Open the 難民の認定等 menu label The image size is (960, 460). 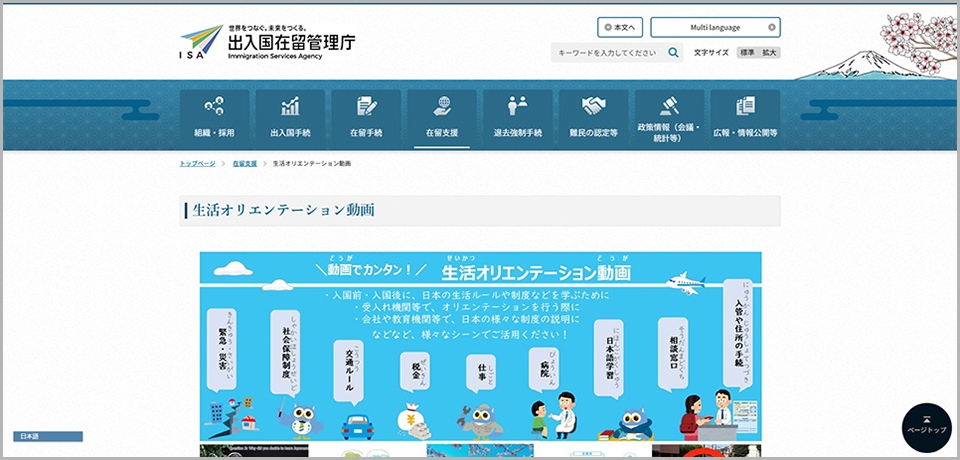click(593, 132)
